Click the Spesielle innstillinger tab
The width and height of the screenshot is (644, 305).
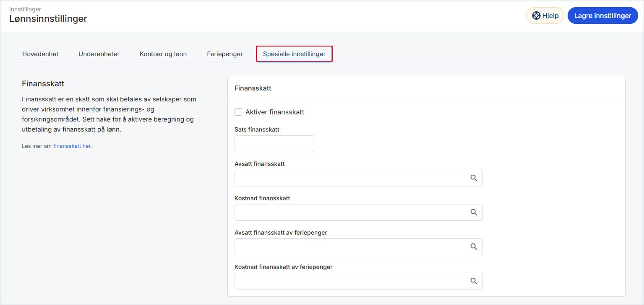[x=294, y=54]
